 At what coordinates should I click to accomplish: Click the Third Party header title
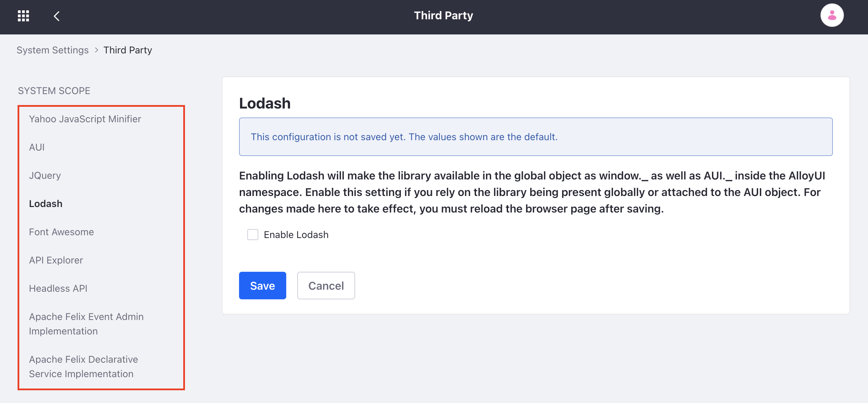pyautogui.click(x=443, y=15)
